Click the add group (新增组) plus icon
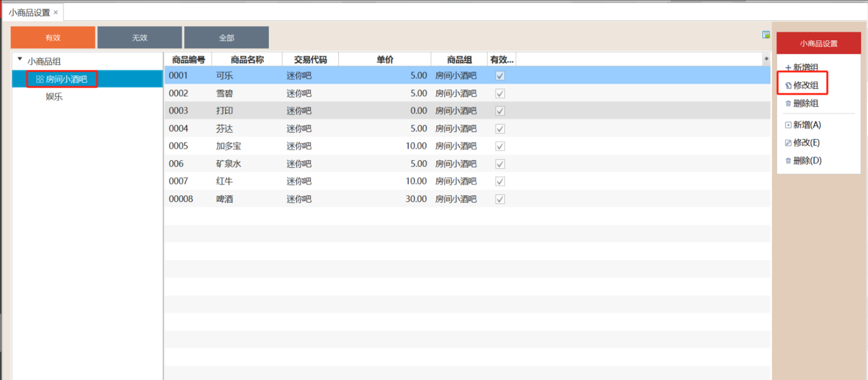 click(788, 67)
